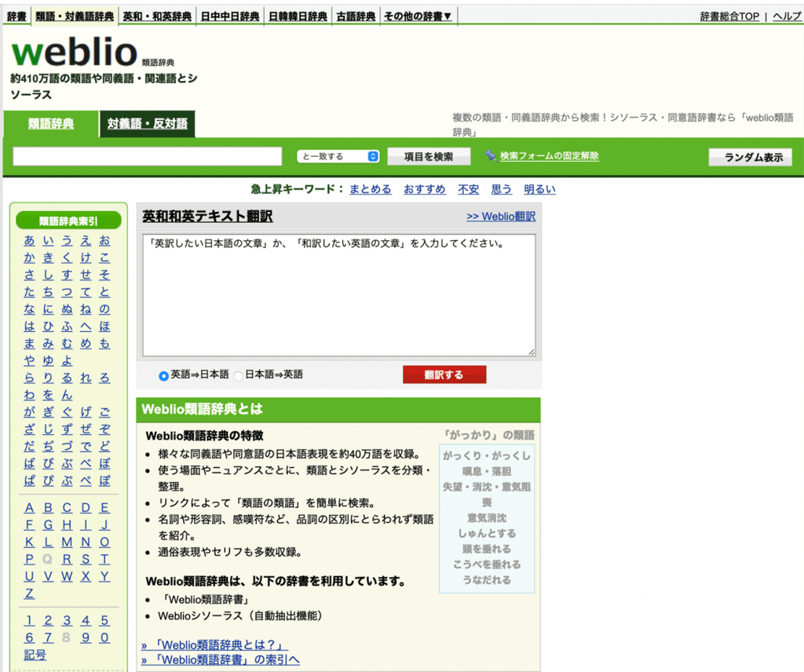Screen dimensions: 804x672
Task: Open the 古語辞典 navigation item
Action: 356,16
